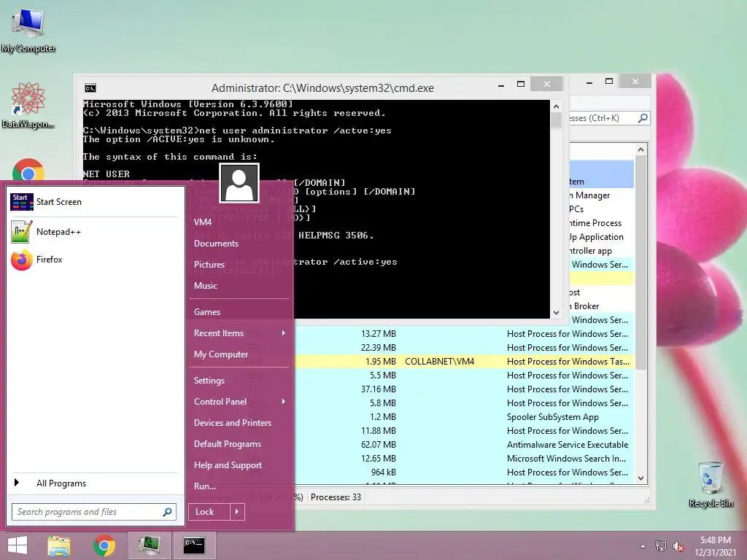Click process list scrollbar down arrow

pyautogui.click(x=640, y=478)
